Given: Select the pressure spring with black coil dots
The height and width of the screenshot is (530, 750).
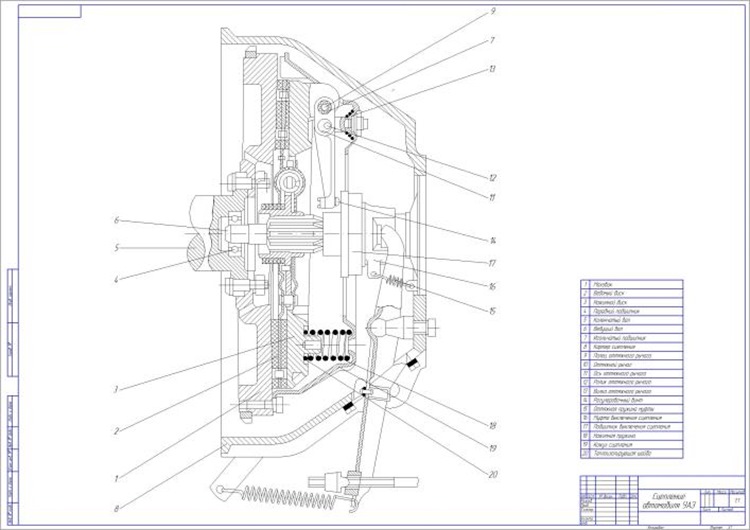Looking at the screenshot, I should (x=330, y=345).
